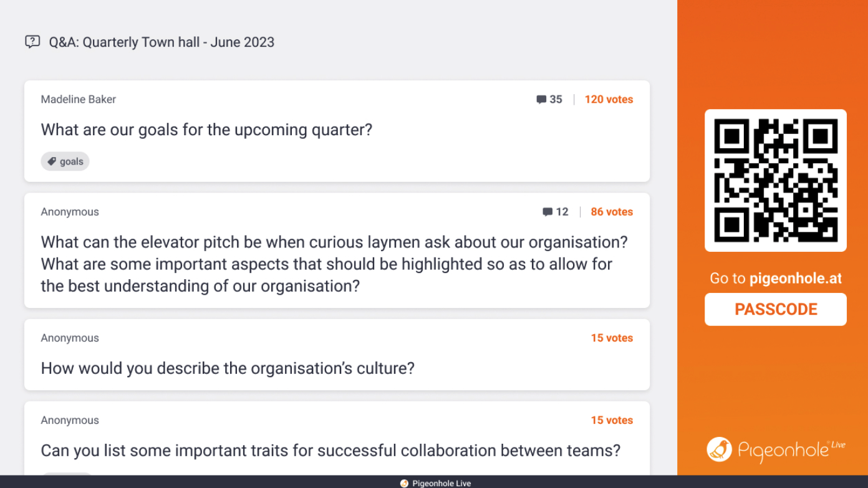This screenshot has width=868, height=488.
Task: Click the goals tag chip
Action: pos(65,161)
